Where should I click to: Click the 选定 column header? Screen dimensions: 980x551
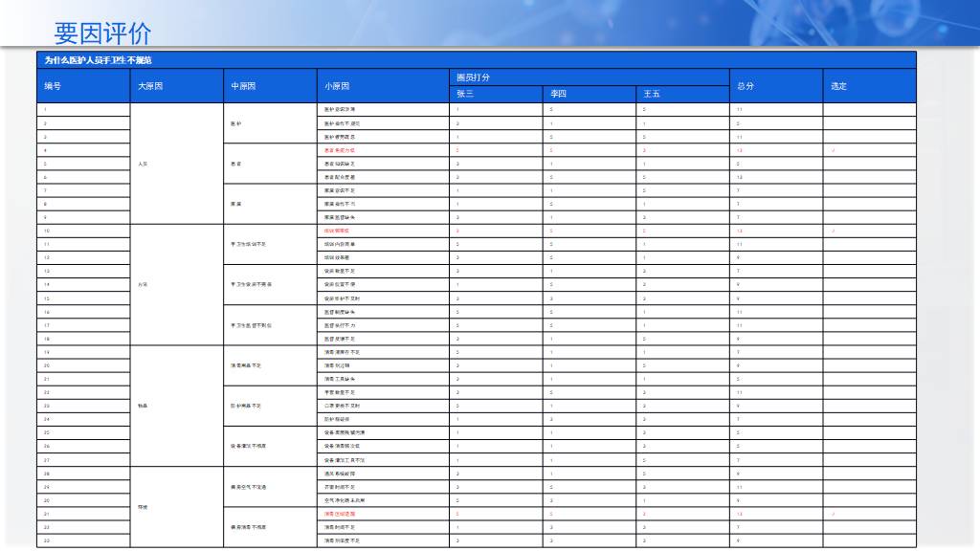click(x=838, y=86)
